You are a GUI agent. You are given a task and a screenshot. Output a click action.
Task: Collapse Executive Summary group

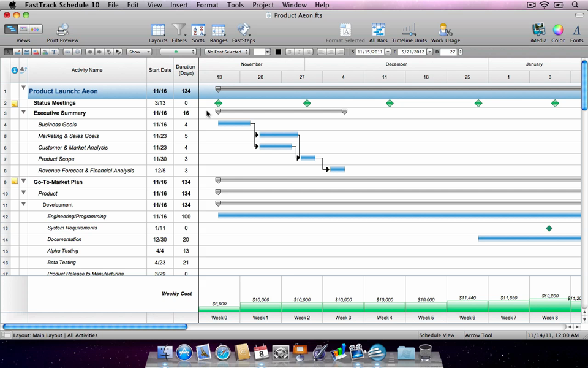tap(23, 112)
